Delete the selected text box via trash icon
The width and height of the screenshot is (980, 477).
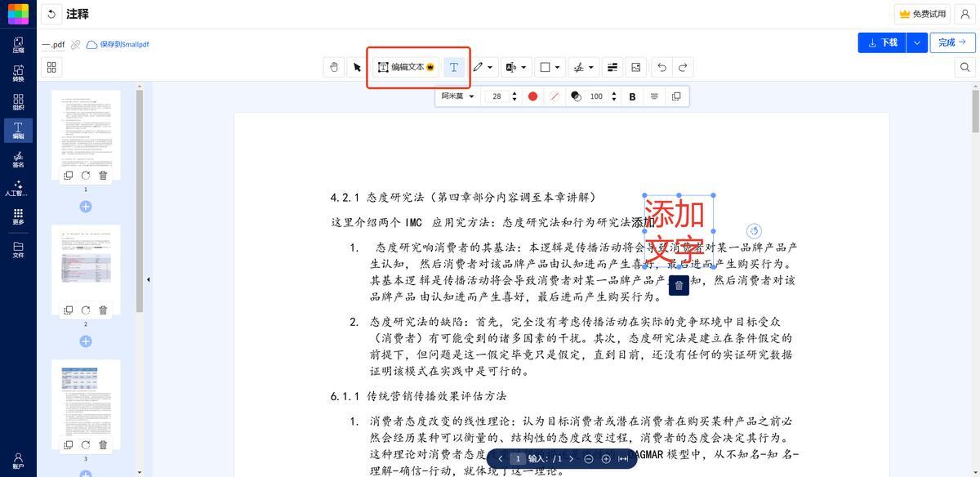[679, 285]
